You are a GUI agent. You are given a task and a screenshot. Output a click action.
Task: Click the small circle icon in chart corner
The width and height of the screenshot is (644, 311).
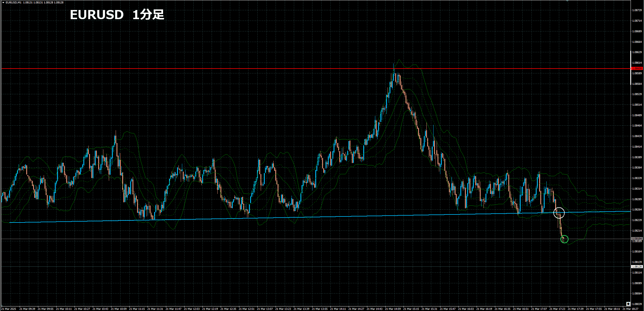click(x=628, y=304)
